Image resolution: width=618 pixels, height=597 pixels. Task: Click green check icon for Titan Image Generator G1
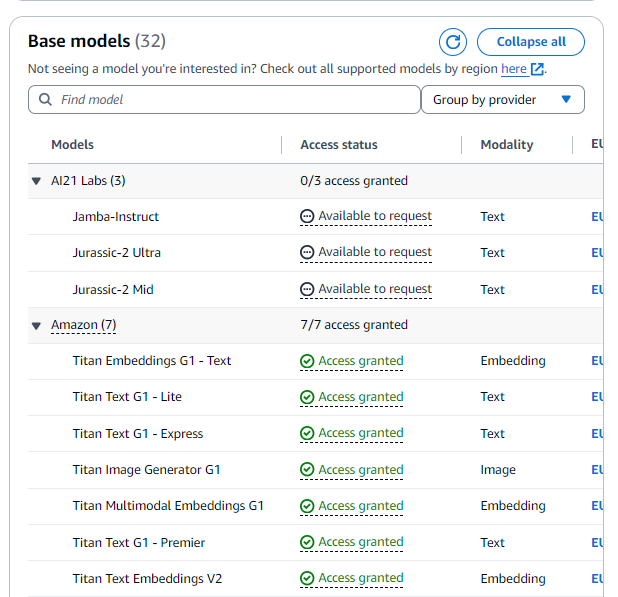(307, 470)
